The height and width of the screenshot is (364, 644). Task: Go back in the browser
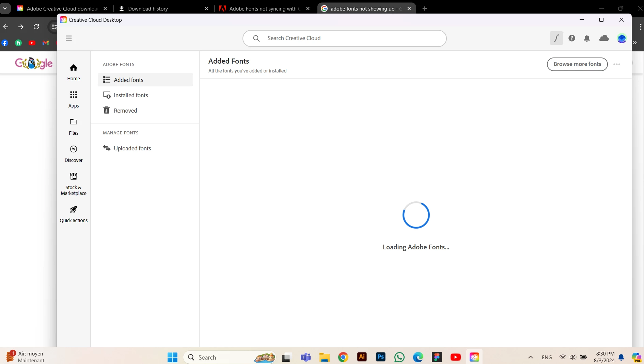pos(6,27)
